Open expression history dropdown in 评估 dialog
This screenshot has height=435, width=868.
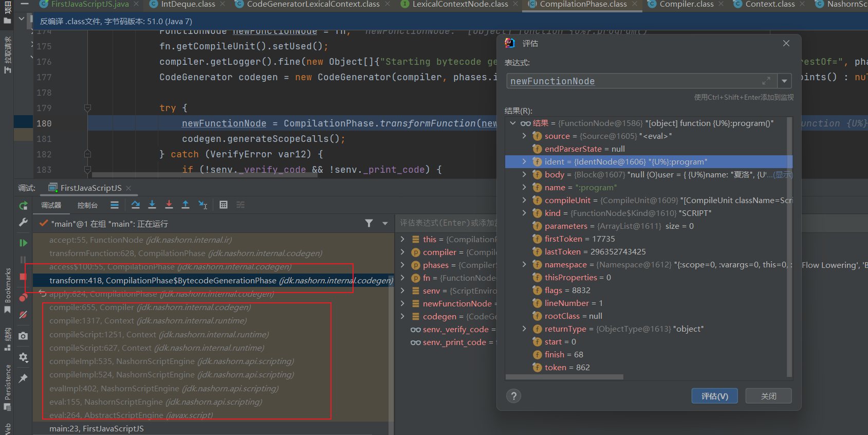point(784,81)
